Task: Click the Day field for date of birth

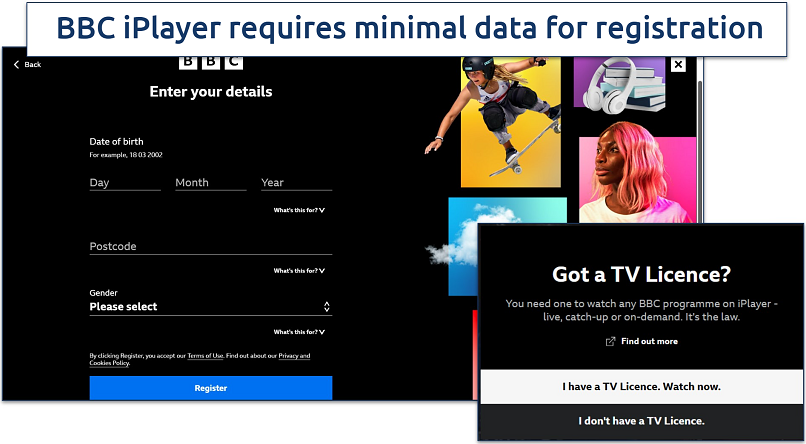Action: click(125, 183)
